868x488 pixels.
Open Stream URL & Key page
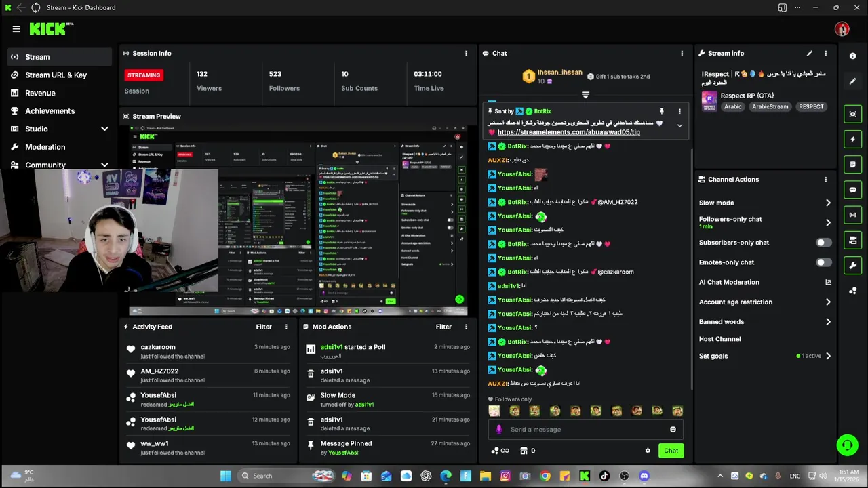[x=60, y=75]
